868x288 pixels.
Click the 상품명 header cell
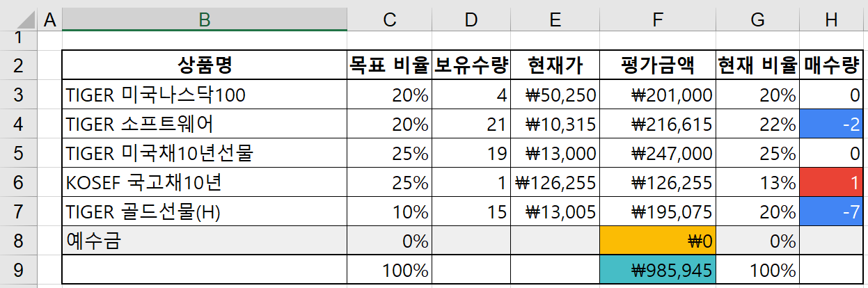pyautogui.click(x=205, y=66)
